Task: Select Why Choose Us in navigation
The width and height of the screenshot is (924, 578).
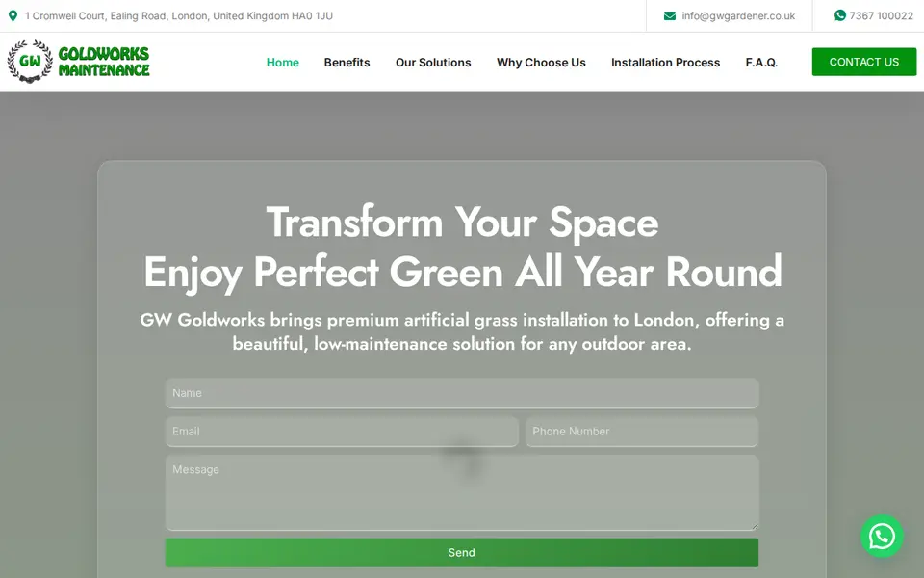Action: point(541,63)
